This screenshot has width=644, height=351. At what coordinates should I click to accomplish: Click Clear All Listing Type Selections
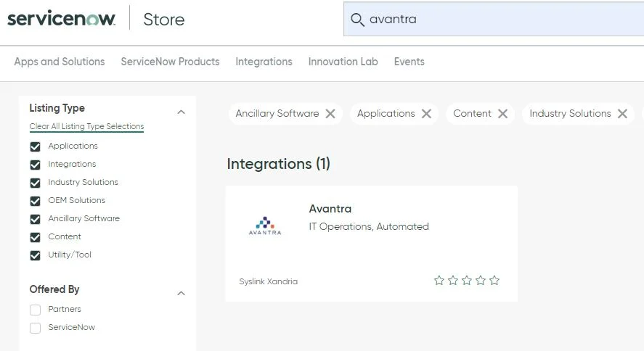86,126
